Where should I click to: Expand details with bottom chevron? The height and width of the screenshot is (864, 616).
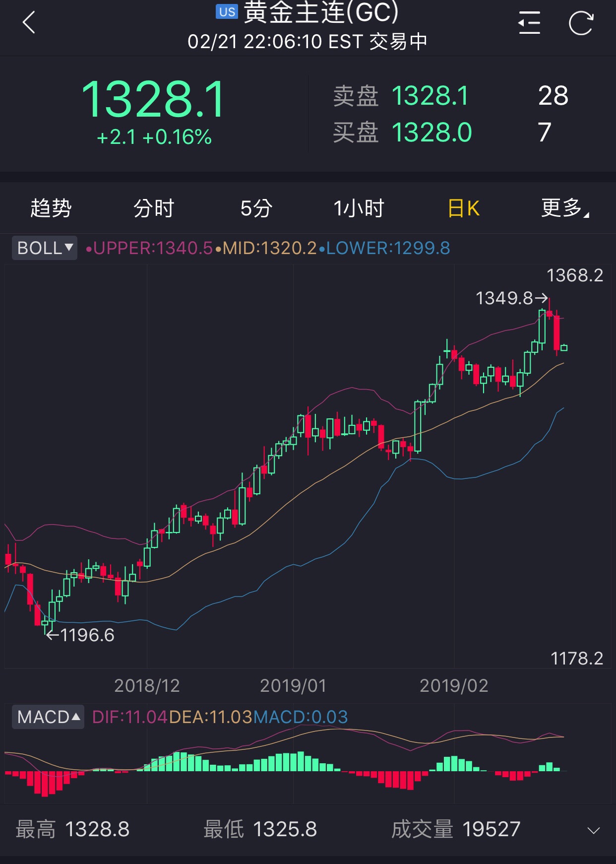pos(593,830)
